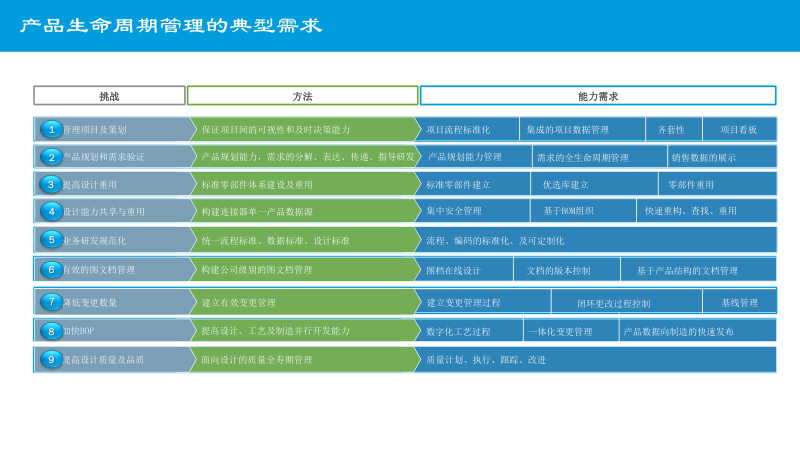Click the 闭环更改过程控制 cell
800x452 pixels.
coord(627,302)
